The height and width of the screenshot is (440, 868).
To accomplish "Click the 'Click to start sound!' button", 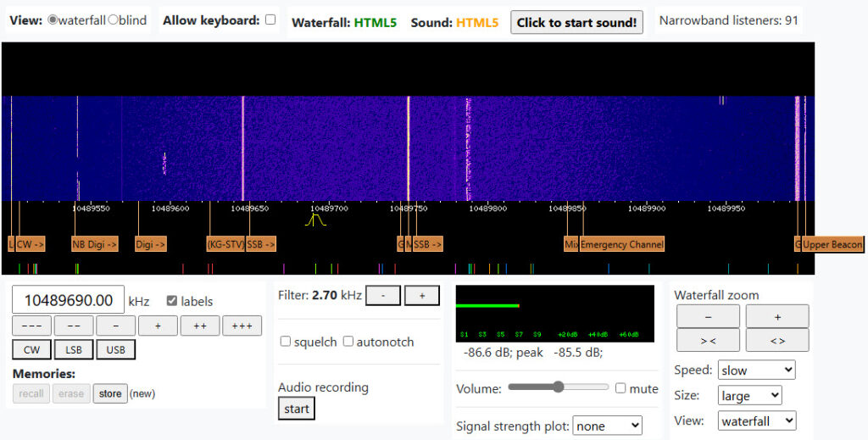I will coord(576,22).
